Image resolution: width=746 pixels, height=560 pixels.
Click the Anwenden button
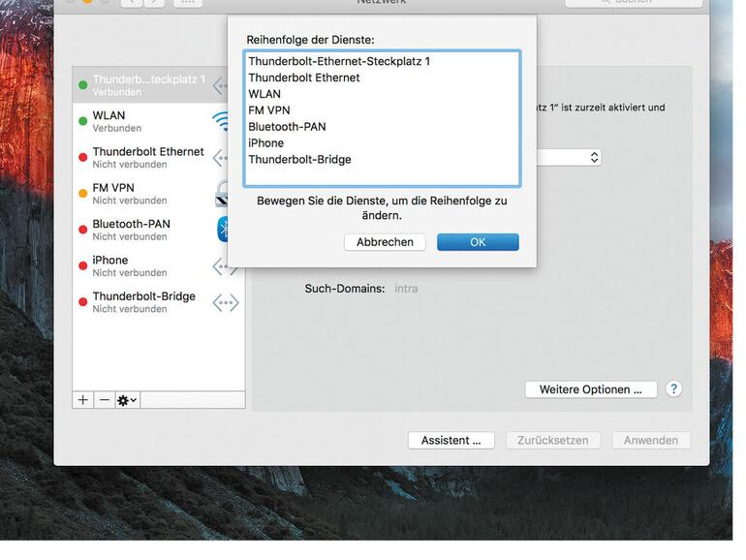click(651, 441)
